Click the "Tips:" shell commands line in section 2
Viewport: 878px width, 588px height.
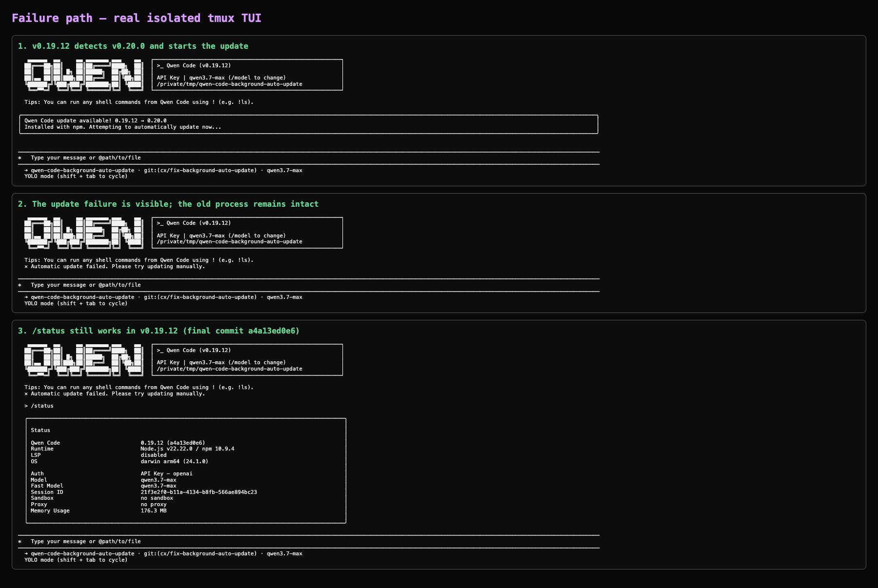139,260
